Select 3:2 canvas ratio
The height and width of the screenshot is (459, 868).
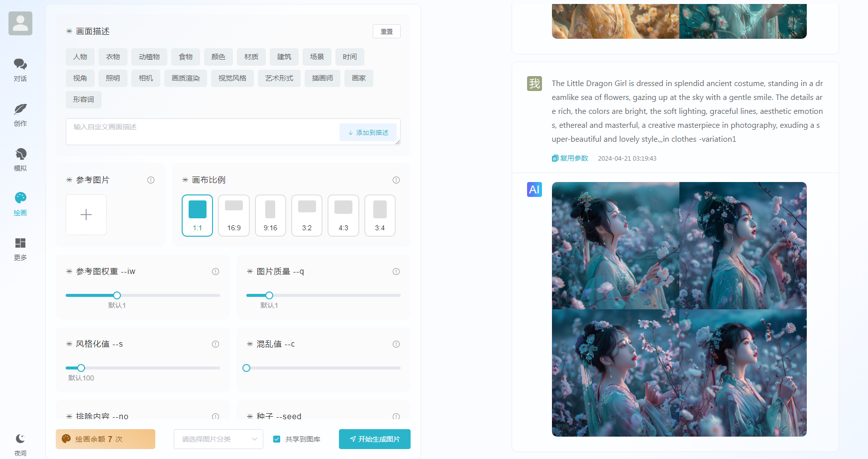point(307,215)
